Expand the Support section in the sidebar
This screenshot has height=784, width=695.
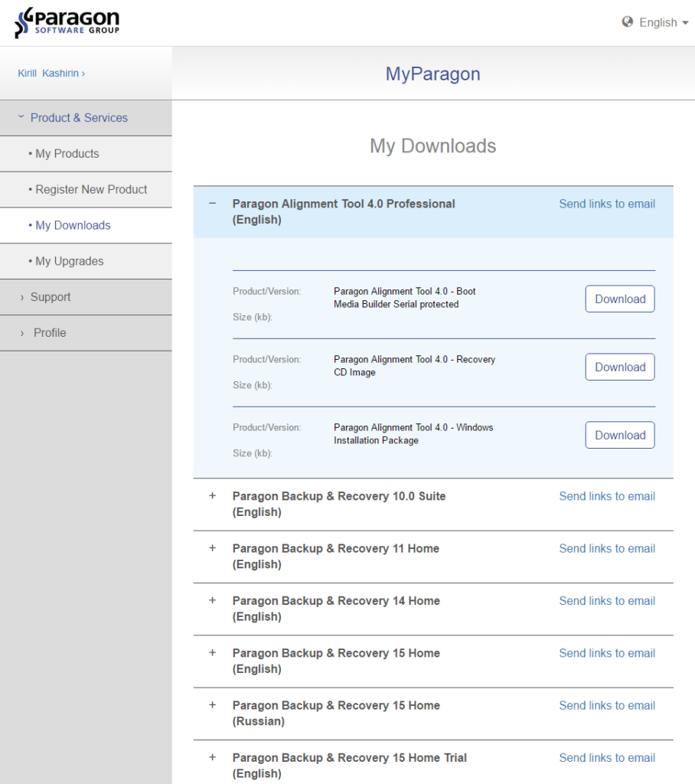click(x=49, y=297)
